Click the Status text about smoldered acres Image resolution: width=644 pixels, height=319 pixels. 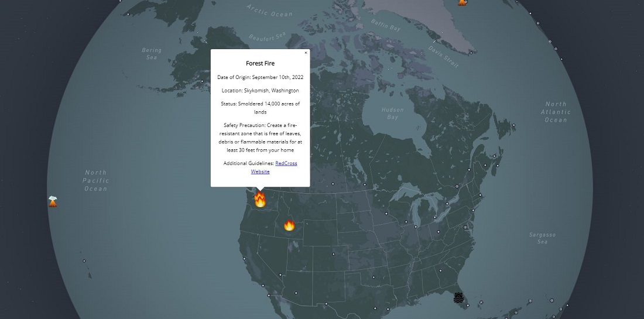[x=260, y=108]
